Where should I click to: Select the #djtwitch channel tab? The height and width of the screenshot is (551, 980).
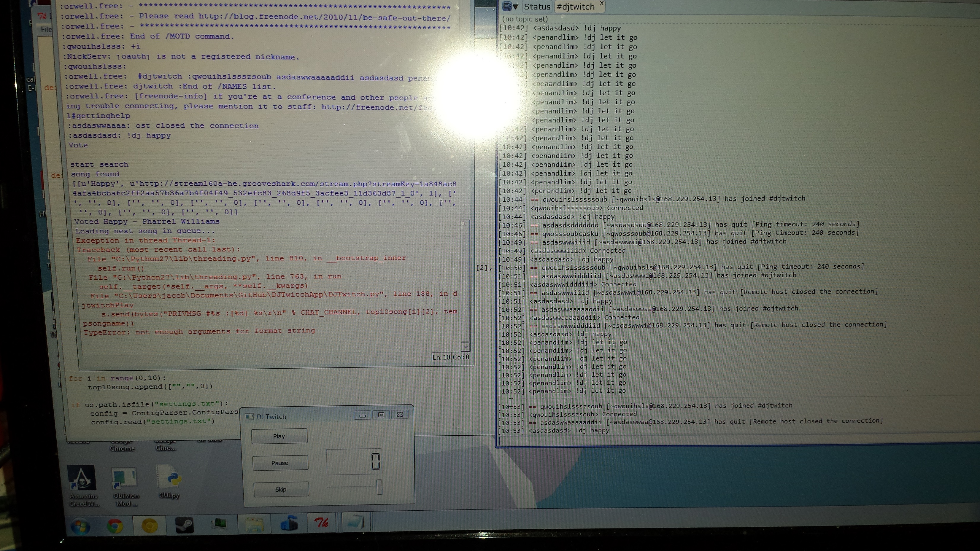(x=575, y=7)
